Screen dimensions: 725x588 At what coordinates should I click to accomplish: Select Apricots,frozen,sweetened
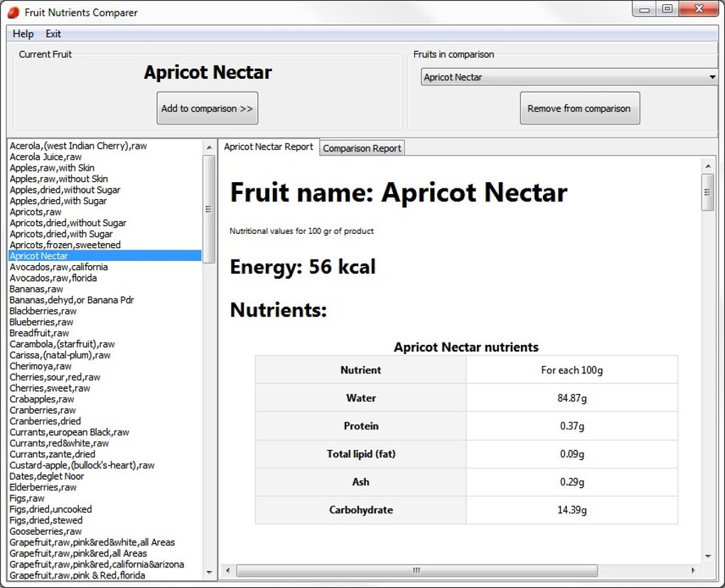coord(105,245)
